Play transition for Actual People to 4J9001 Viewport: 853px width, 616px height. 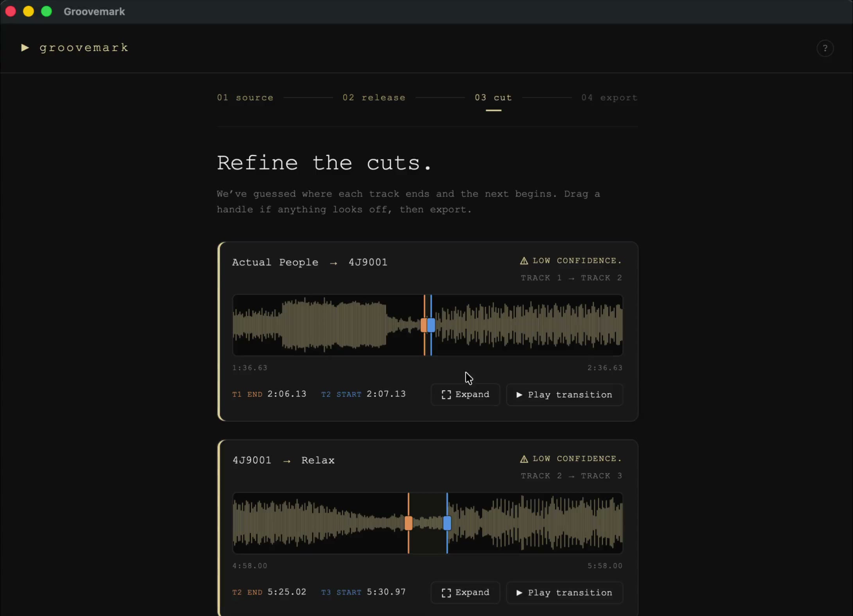[564, 395]
